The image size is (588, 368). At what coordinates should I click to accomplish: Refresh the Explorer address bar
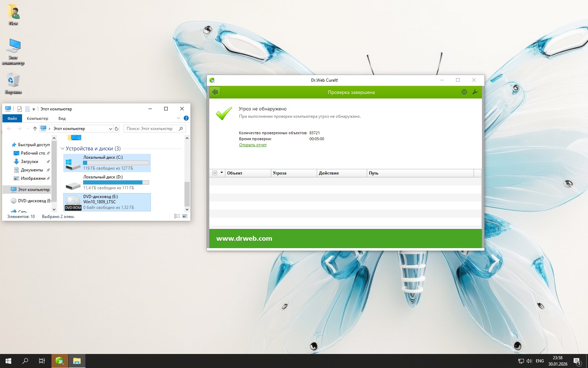tap(117, 129)
